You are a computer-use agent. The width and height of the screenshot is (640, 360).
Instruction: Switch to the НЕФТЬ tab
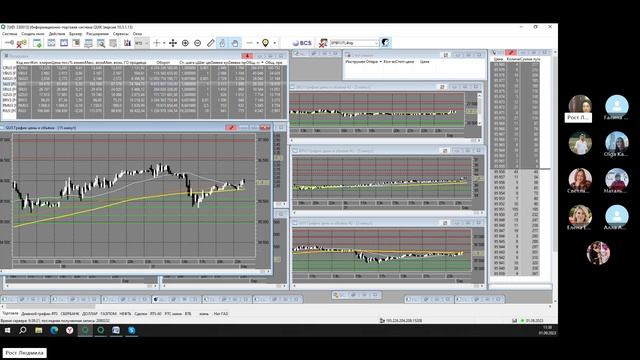125,314
